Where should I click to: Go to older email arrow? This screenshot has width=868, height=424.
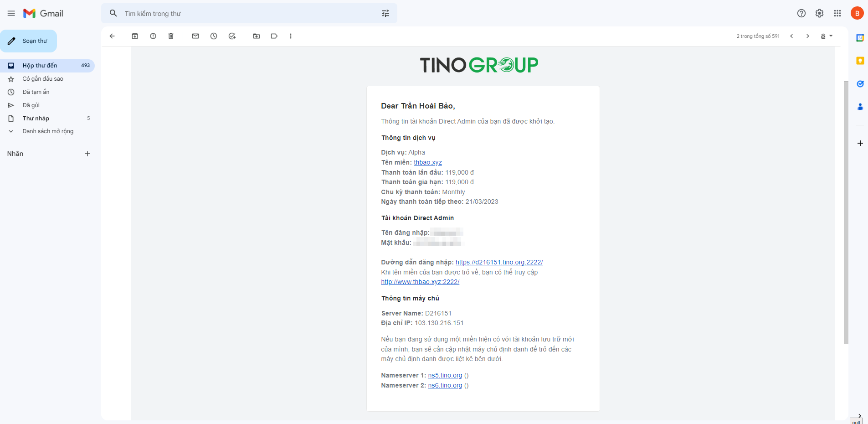(x=808, y=36)
